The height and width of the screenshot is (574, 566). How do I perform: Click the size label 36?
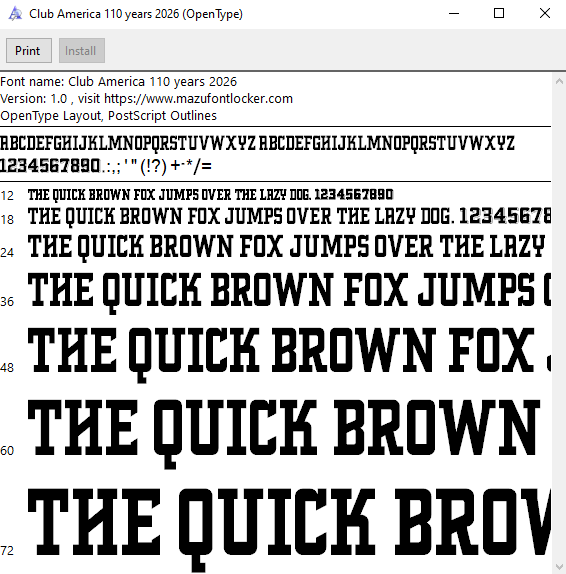[7, 302]
